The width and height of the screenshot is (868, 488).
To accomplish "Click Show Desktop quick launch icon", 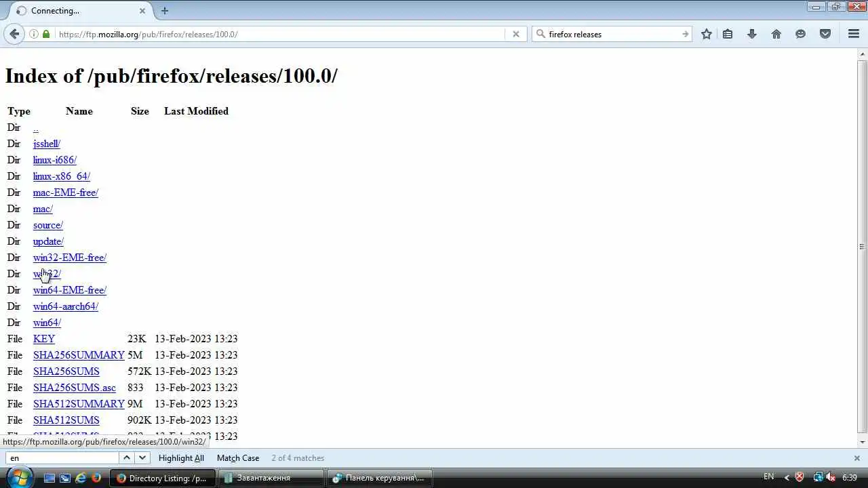I will [50, 478].
